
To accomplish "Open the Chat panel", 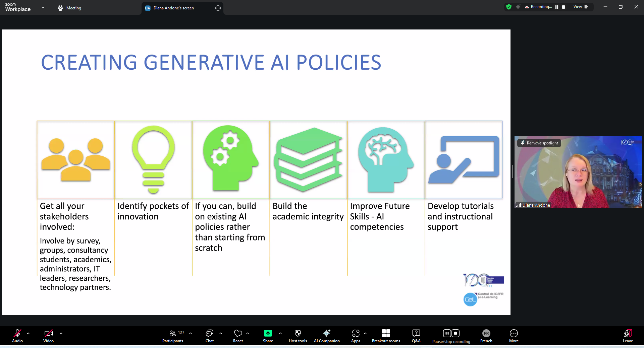I will (x=209, y=336).
